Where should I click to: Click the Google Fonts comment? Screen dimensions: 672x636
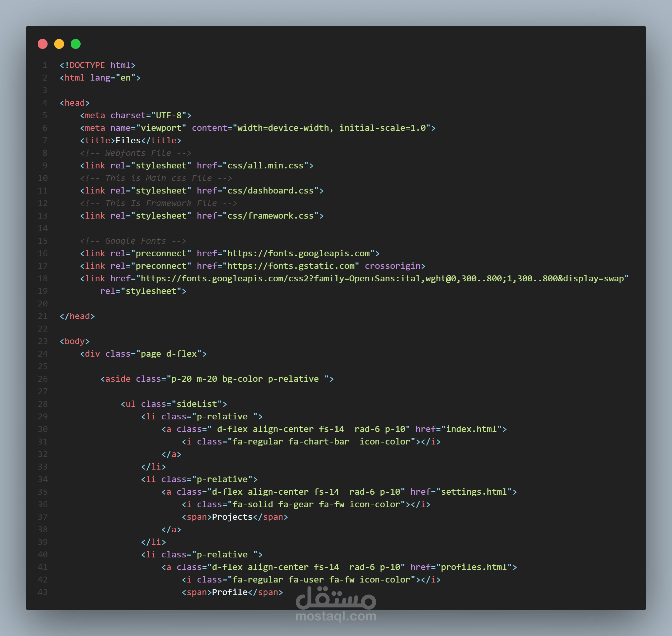tap(133, 241)
